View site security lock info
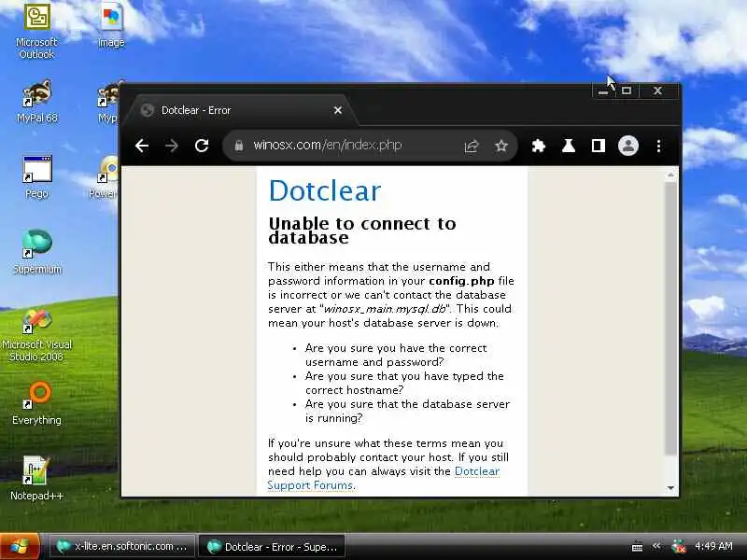 pos(239,146)
